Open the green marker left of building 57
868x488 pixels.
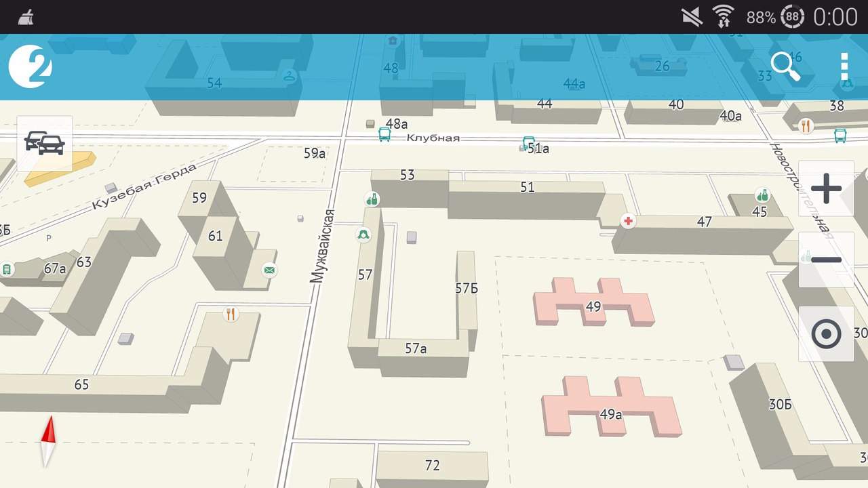[363, 235]
